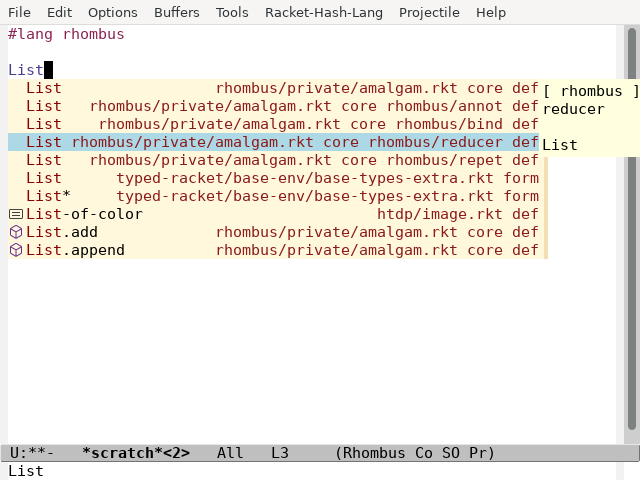This screenshot has height=480, width=640.
Task: Open the Projectile menu
Action: click(429, 12)
